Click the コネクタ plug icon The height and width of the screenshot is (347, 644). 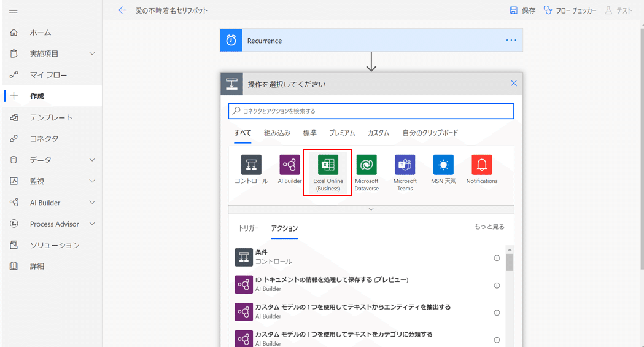click(14, 139)
